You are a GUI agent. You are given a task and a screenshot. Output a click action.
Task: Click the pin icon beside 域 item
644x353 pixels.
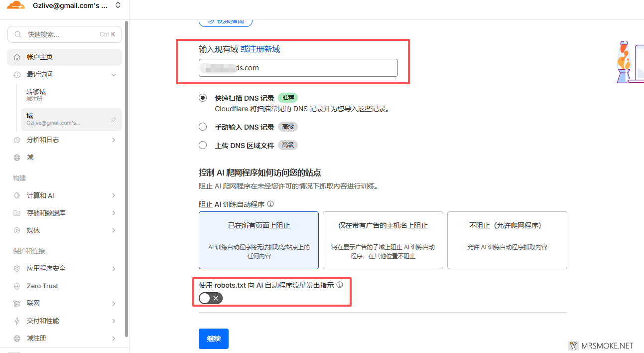(114, 120)
